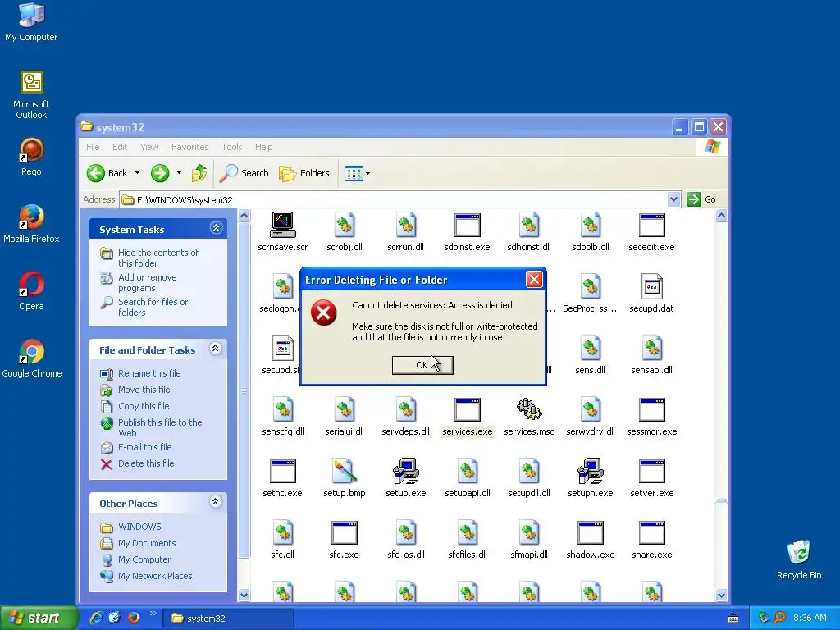Collapse the Other Places panel
This screenshot has height=630, width=840.
pyautogui.click(x=216, y=502)
